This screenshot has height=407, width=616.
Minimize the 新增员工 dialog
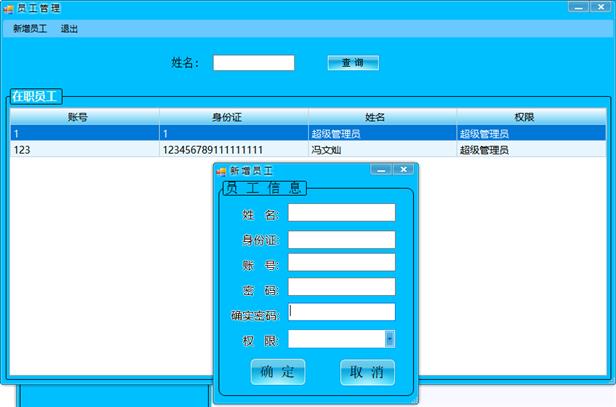tap(381, 170)
